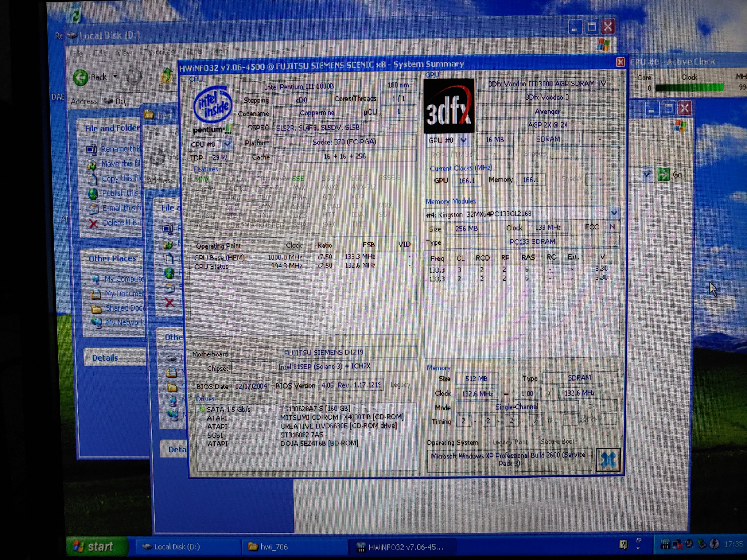Expand the Kingston memory module dropdown

(614, 213)
